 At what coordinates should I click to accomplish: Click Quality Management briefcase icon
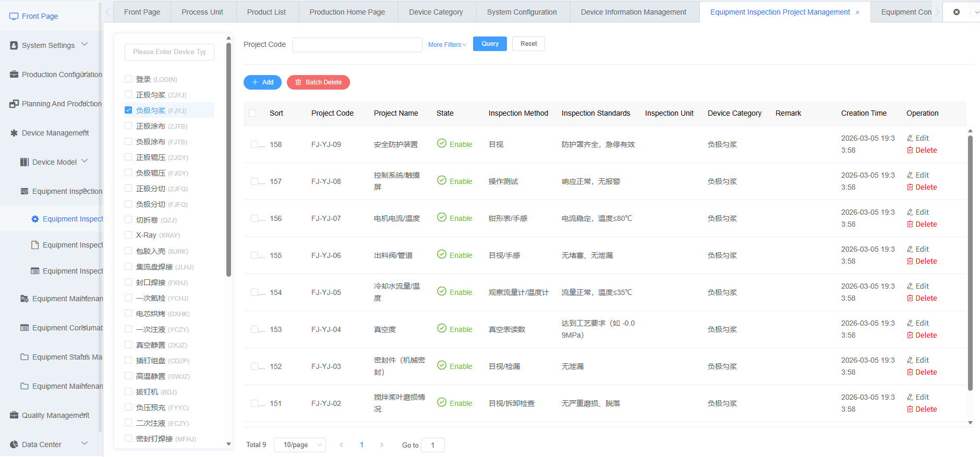pos(14,415)
